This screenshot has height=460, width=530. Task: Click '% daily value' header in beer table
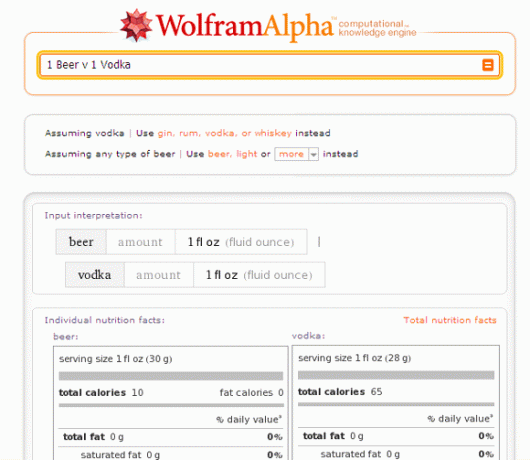pos(249,419)
